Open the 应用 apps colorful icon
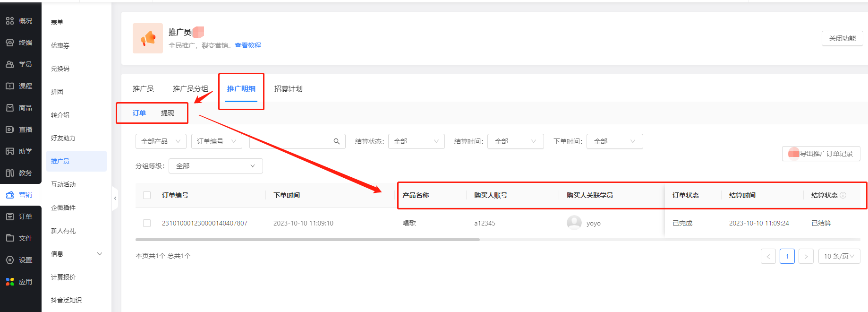Screen dimensions: 868x312 pos(10,282)
